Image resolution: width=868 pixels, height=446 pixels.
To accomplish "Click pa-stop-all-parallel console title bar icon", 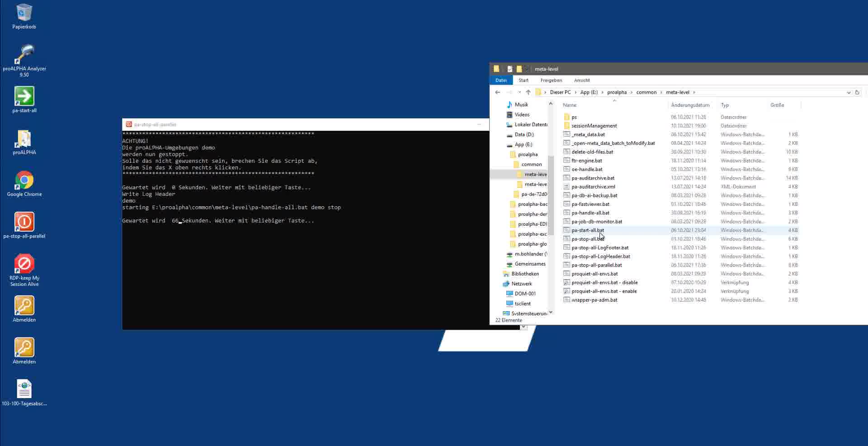I will tap(128, 124).
